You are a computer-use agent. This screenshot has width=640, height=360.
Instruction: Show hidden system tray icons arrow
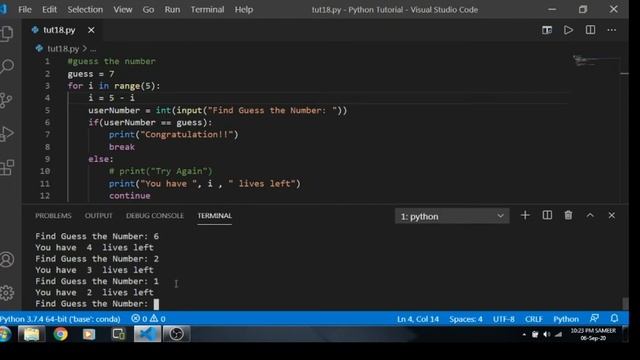point(524,335)
